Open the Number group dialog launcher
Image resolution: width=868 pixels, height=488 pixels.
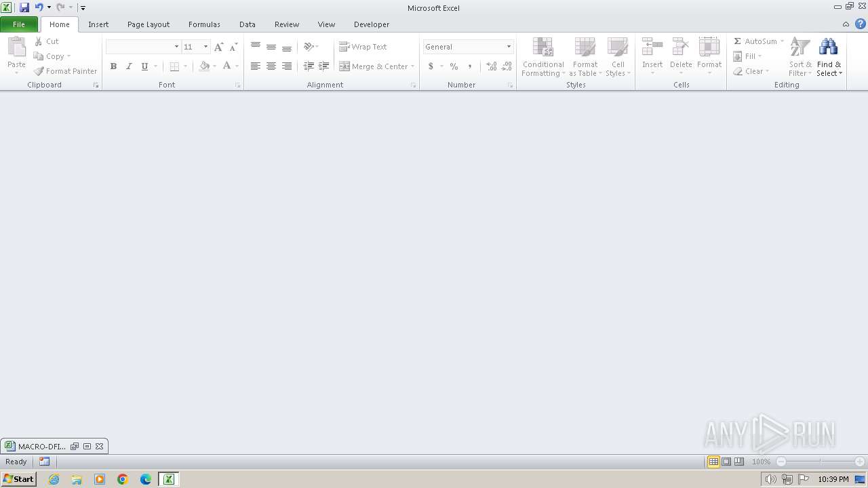511,85
